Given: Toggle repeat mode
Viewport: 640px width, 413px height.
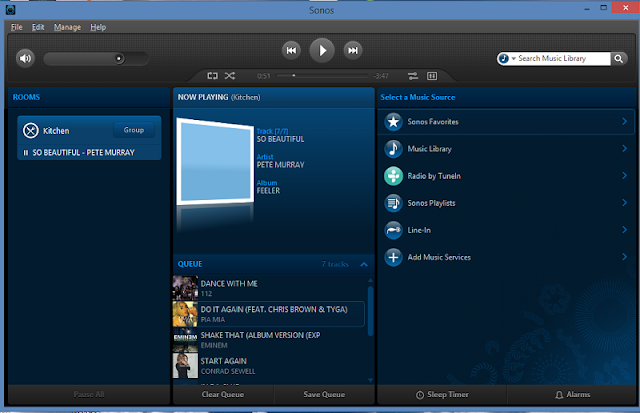Looking at the screenshot, I should pos(212,75).
